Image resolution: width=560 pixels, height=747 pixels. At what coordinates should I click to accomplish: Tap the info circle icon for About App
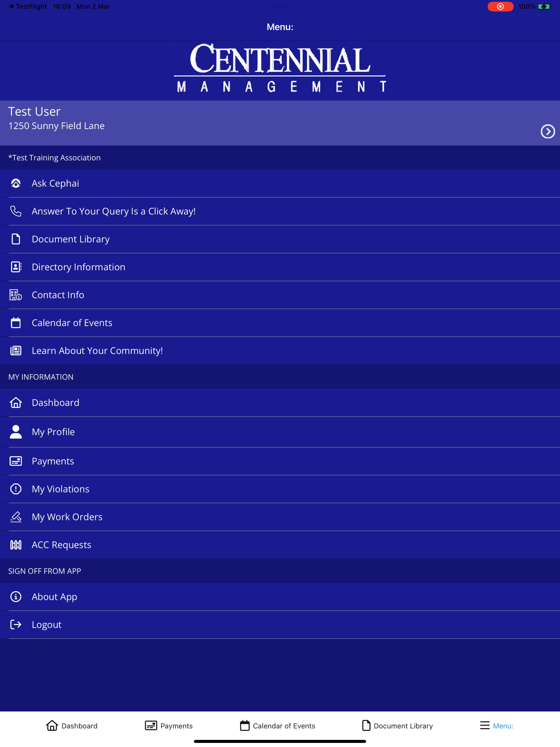point(16,597)
